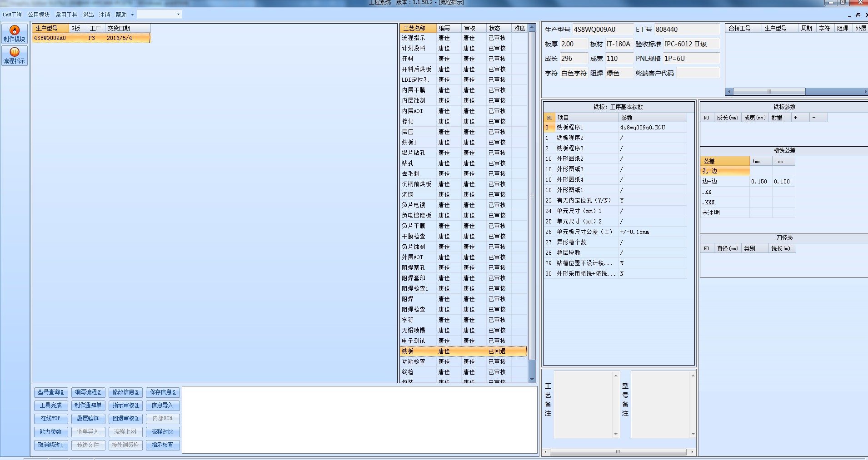Select the 钻孔 process row
This screenshot has width=868, height=460.
pos(464,163)
